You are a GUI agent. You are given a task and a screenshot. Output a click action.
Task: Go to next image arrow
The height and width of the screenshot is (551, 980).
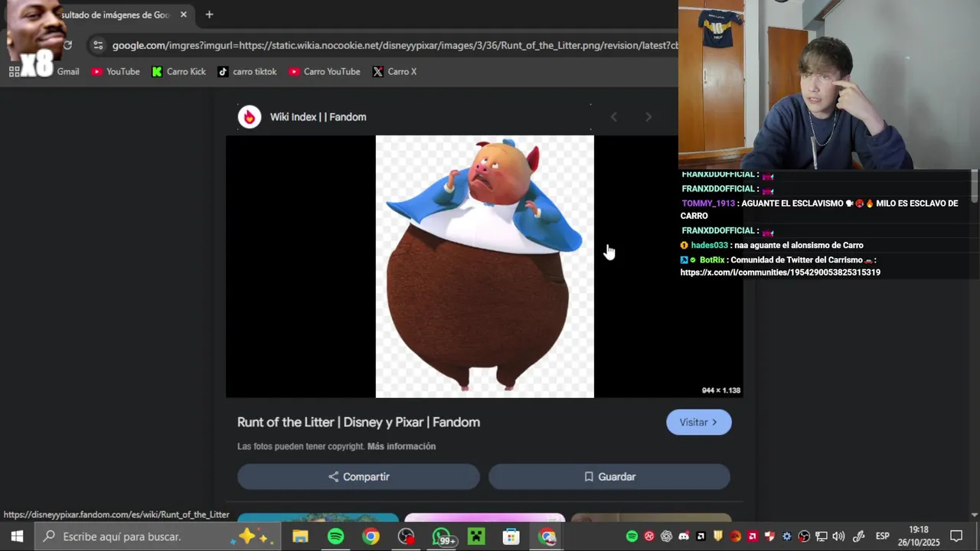click(x=648, y=117)
